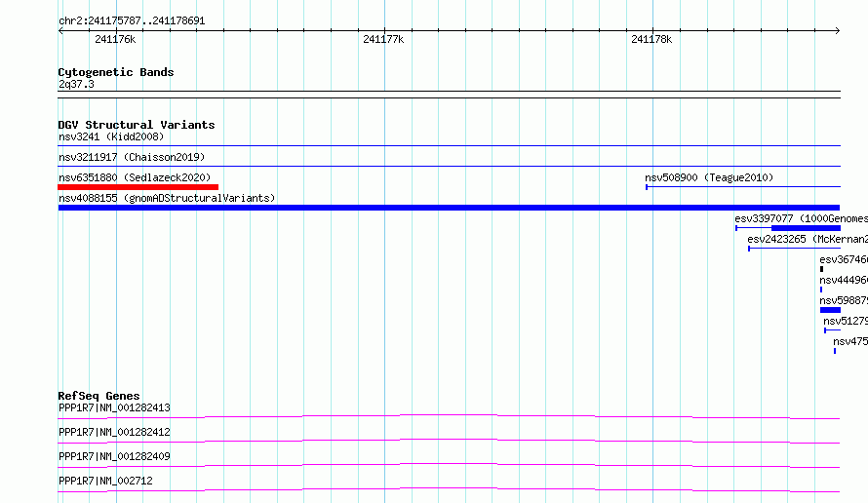The height and width of the screenshot is (503, 868).
Task: Click the 241177k ruler label
Action: coord(383,39)
